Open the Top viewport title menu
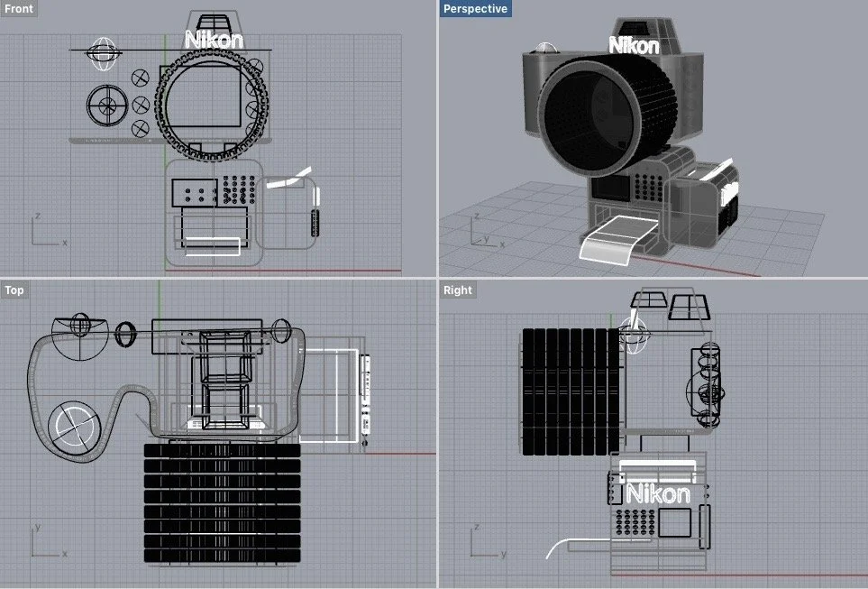Viewport: 868px width, 589px height. point(14,290)
